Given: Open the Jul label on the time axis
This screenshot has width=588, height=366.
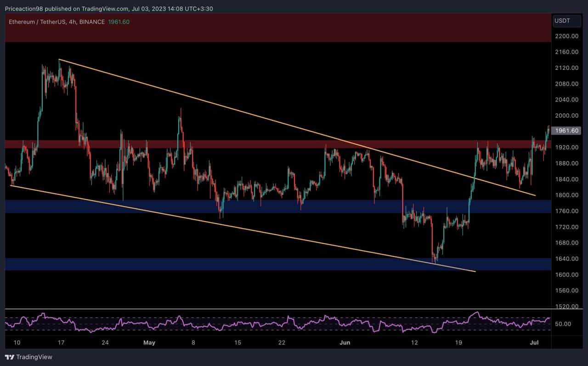Looking at the screenshot, I should click(x=535, y=343).
